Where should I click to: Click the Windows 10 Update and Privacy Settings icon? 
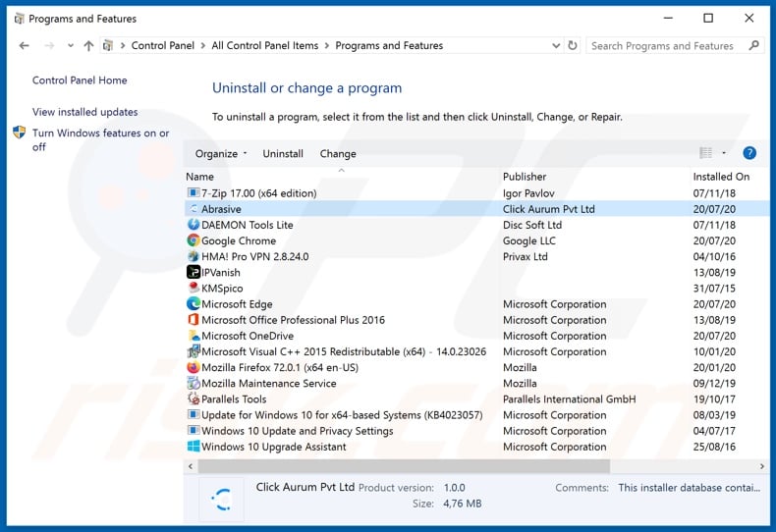click(193, 430)
